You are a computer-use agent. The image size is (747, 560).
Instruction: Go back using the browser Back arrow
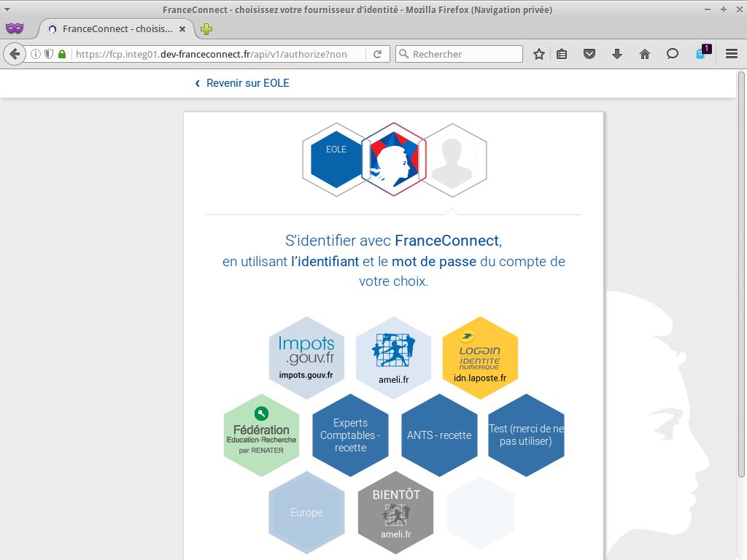(15, 54)
